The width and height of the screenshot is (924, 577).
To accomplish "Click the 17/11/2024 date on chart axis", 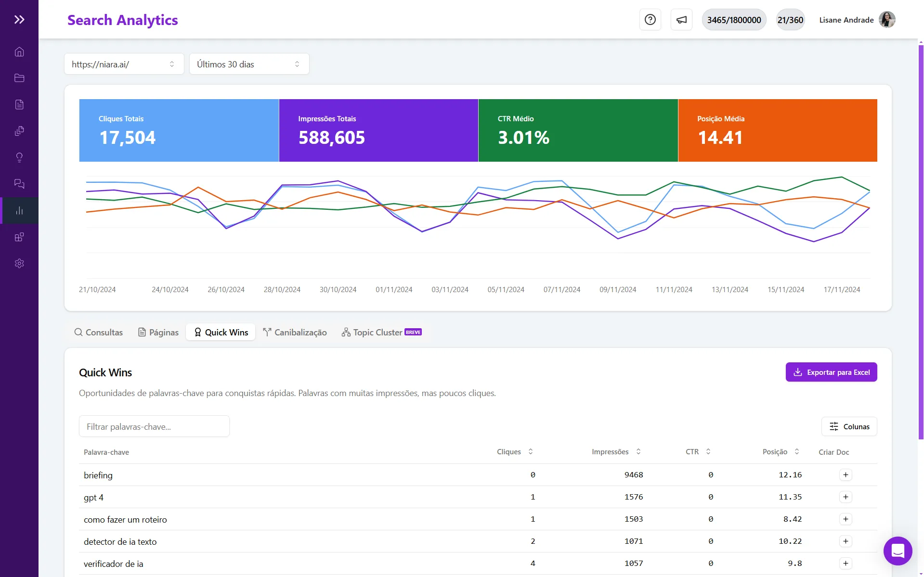I will (x=842, y=289).
